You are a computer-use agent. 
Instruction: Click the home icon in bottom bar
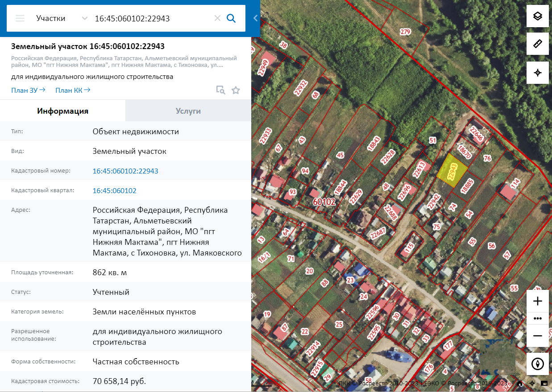coord(520,384)
